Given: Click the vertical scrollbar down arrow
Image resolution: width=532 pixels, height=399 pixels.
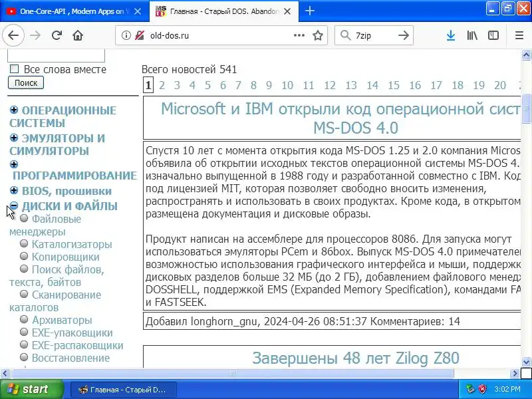Looking at the screenshot, I should (x=526, y=362).
